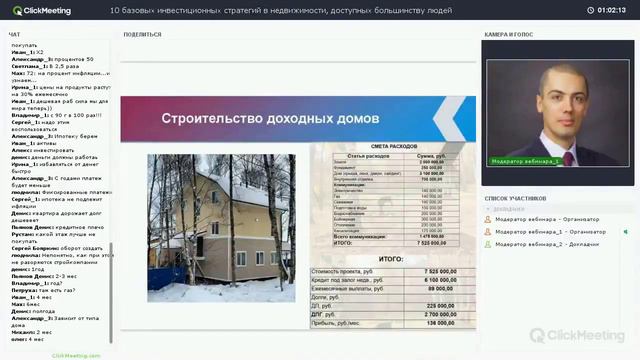Click the slide title Строительство доходных домов

270,118
